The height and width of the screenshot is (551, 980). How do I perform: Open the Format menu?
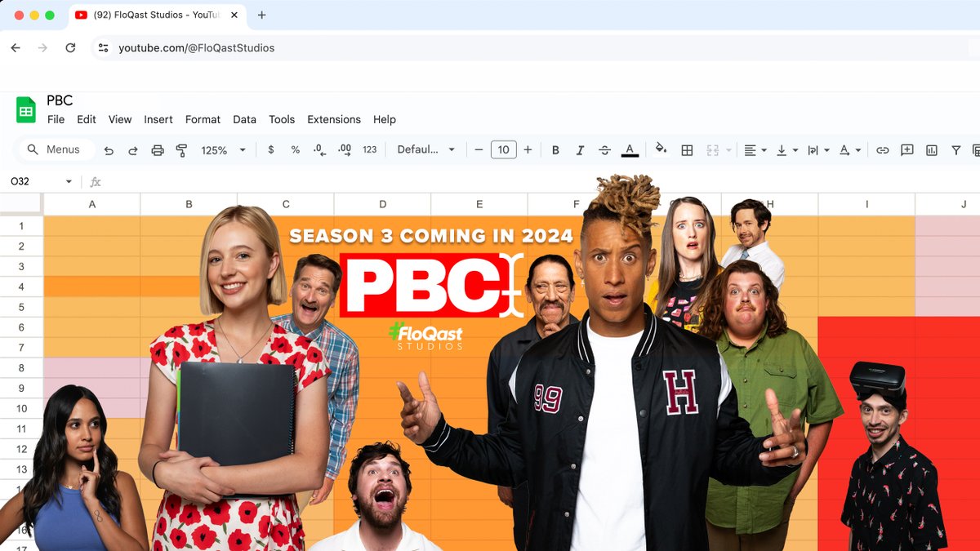pos(203,119)
